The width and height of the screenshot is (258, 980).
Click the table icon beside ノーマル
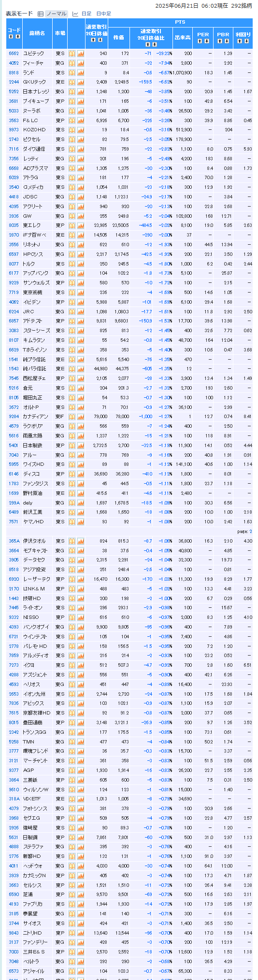(41, 14)
